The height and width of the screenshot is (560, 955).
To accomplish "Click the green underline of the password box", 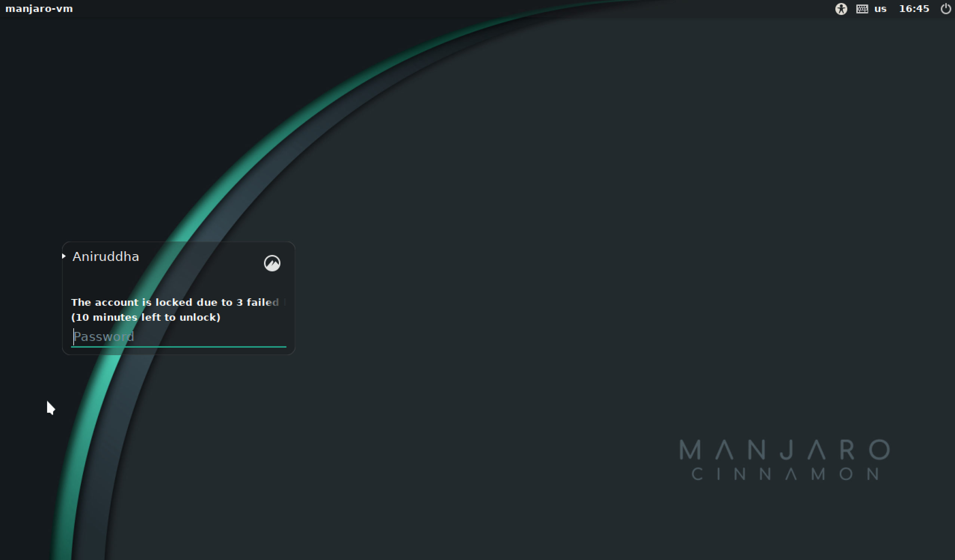I will pos(178,347).
